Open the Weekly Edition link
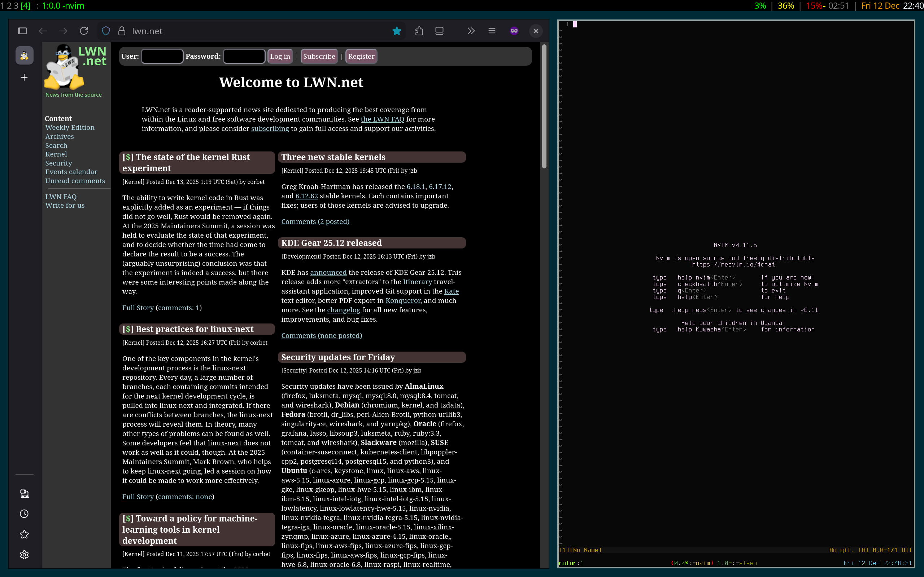 click(70, 127)
